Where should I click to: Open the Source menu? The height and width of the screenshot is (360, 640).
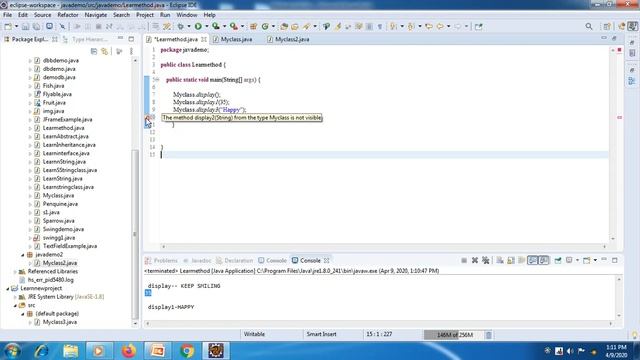click(x=42, y=15)
